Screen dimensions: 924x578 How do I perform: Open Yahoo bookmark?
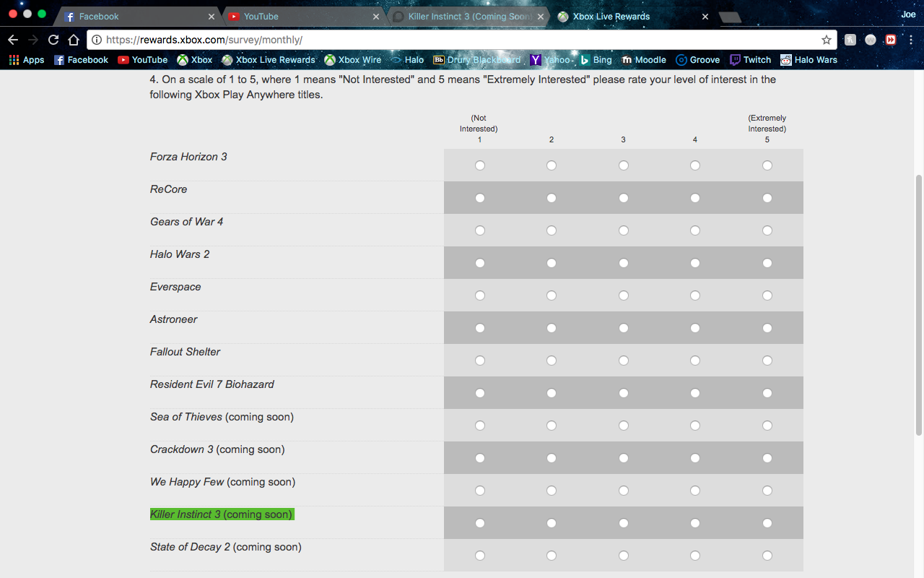coord(550,60)
